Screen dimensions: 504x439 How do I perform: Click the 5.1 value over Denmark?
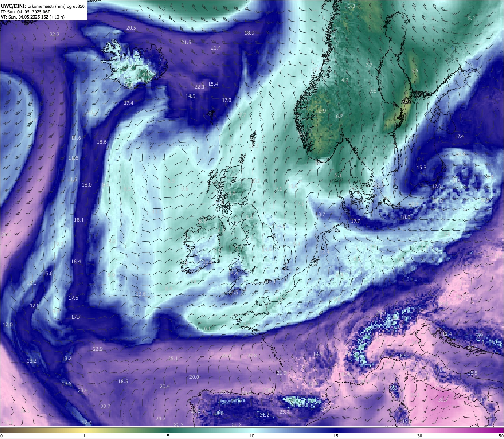pos(338,175)
